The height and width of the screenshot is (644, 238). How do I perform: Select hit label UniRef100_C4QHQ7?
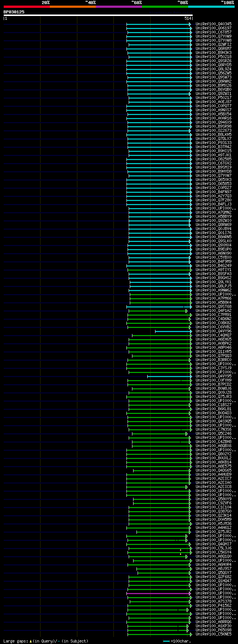click(213, 335)
